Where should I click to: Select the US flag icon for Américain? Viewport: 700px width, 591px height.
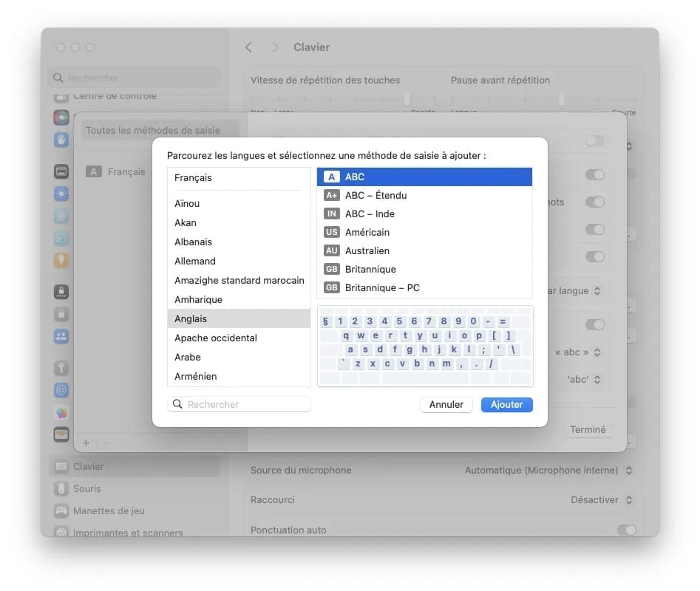330,232
